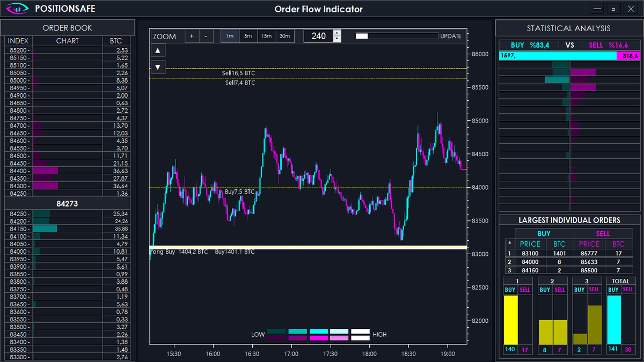
Task: Select the 84150 bid row in order book
Action: click(67, 228)
